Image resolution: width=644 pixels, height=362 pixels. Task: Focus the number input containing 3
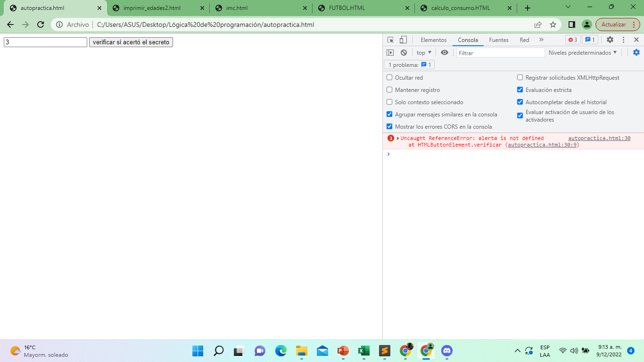click(45, 42)
